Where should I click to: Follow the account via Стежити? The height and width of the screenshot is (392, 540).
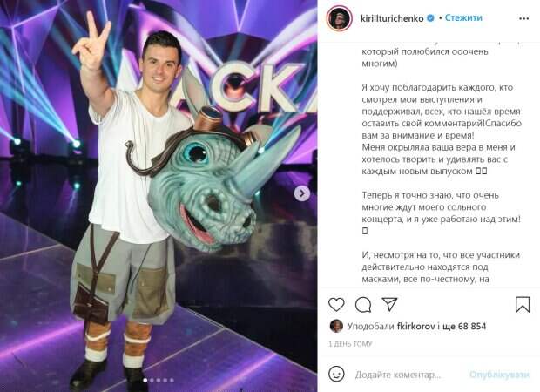463,18
